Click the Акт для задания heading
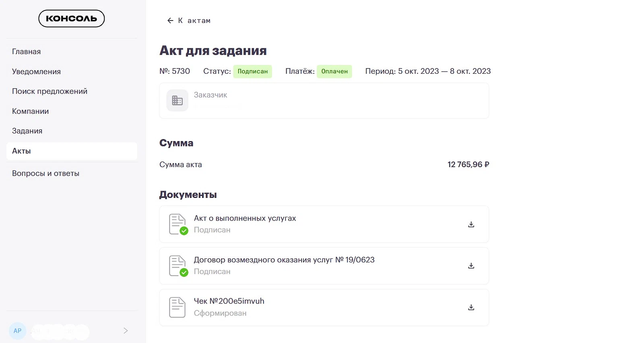Screen dimensions: 644x343 [213, 51]
